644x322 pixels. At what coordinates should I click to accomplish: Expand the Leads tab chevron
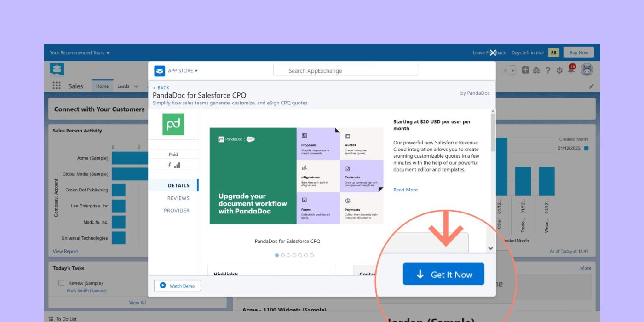point(136,86)
